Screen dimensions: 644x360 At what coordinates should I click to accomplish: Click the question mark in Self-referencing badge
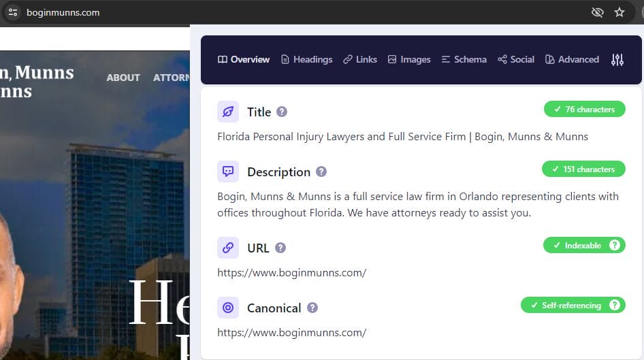(615, 305)
